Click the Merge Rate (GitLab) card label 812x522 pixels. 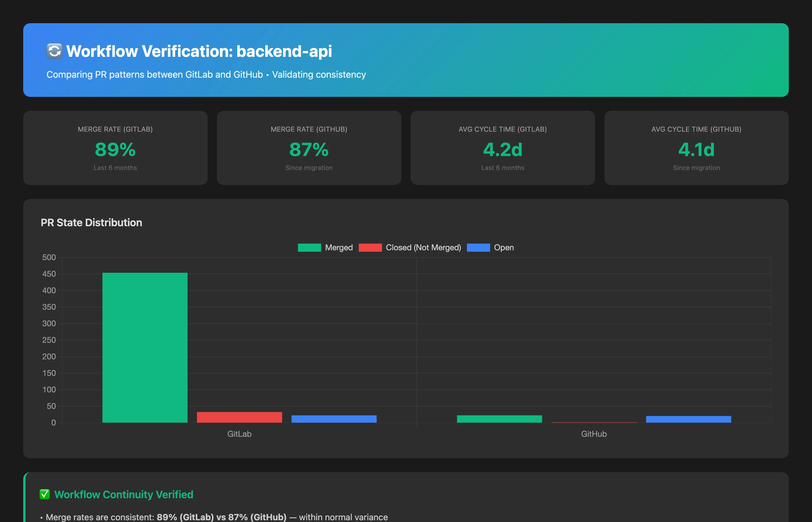point(115,129)
